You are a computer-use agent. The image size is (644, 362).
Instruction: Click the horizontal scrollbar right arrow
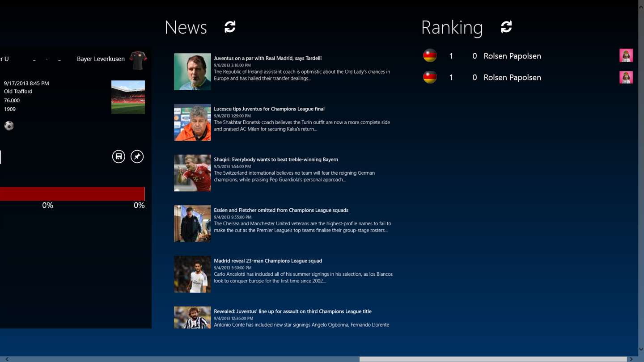[x=631, y=359]
